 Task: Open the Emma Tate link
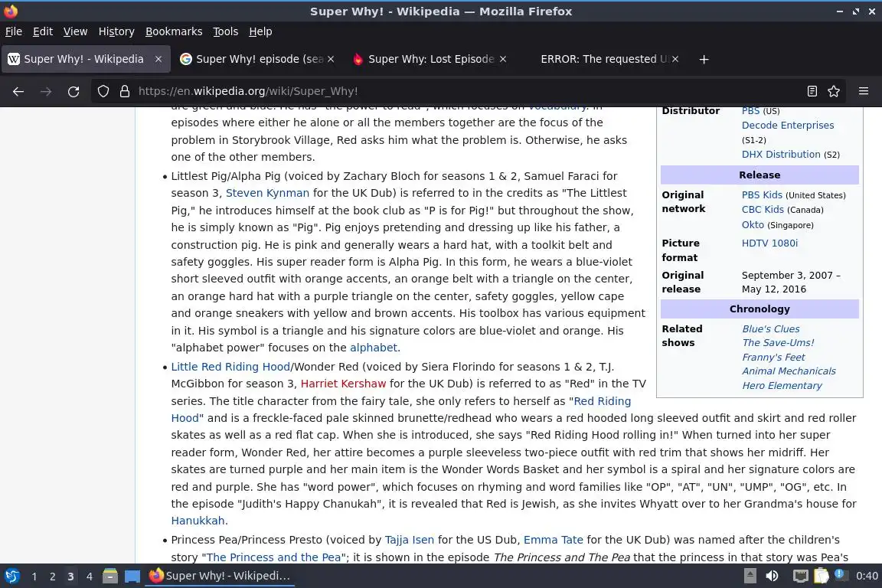554,541
